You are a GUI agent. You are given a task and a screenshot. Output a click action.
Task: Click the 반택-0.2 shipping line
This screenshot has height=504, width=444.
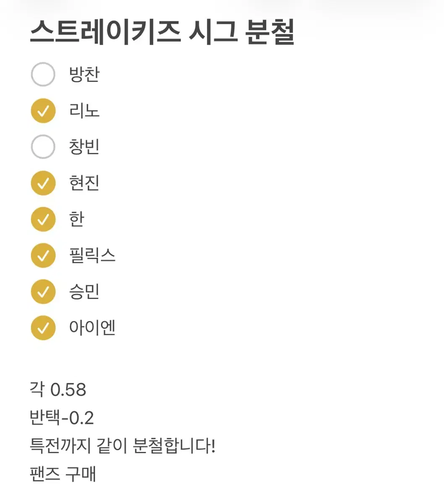pos(62,417)
